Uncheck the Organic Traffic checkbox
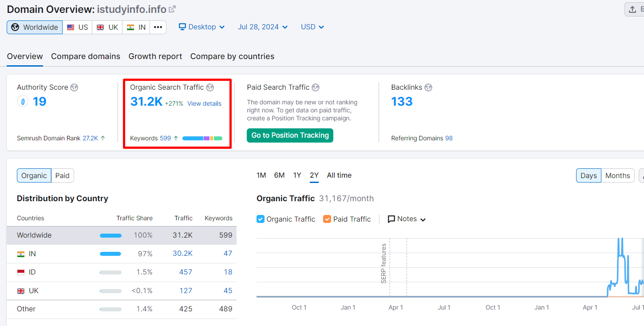This screenshot has height=326, width=644. point(261,219)
